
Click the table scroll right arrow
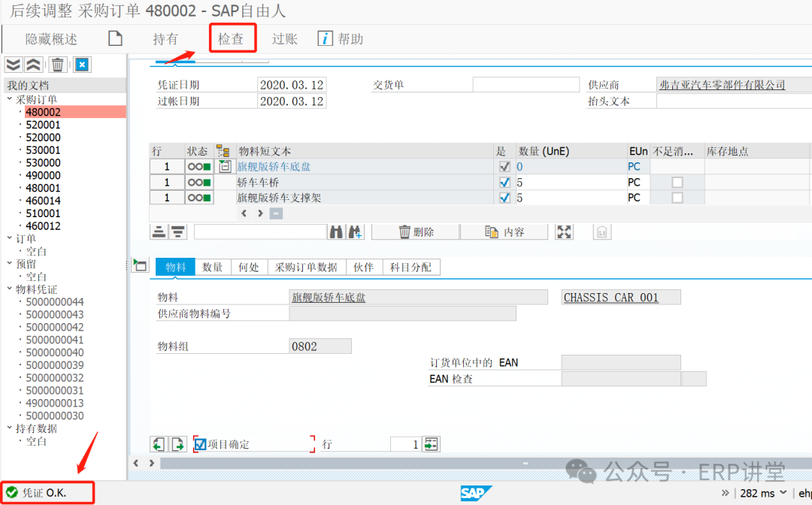point(260,213)
